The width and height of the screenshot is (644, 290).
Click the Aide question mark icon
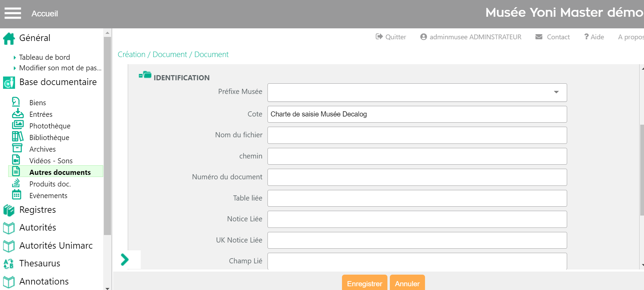pyautogui.click(x=586, y=37)
